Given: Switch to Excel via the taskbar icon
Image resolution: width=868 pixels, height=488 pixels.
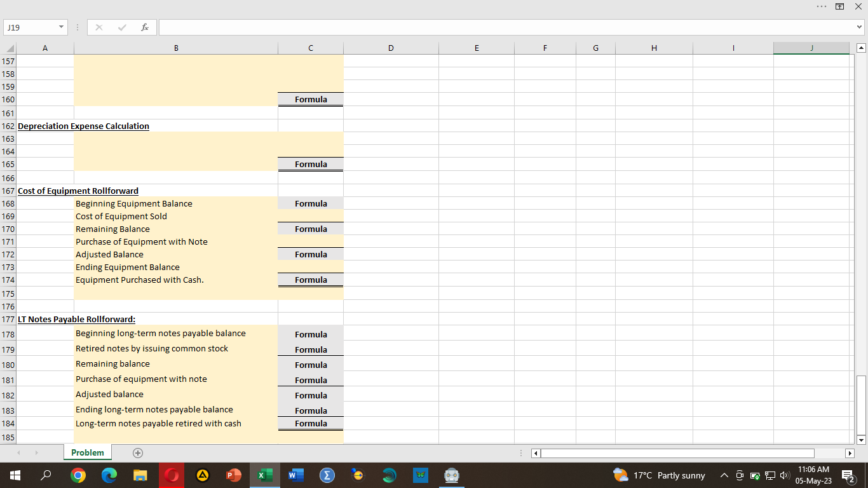Looking at the screenshot, I should [x=265, y=475].
